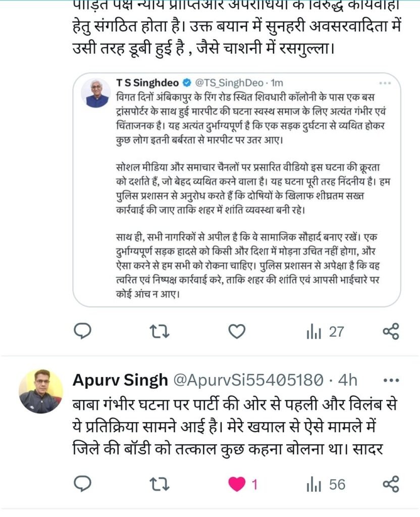Tap the Apurv Singh display name
This screenshot has width=420, height=517.
[x=120, y=380]
